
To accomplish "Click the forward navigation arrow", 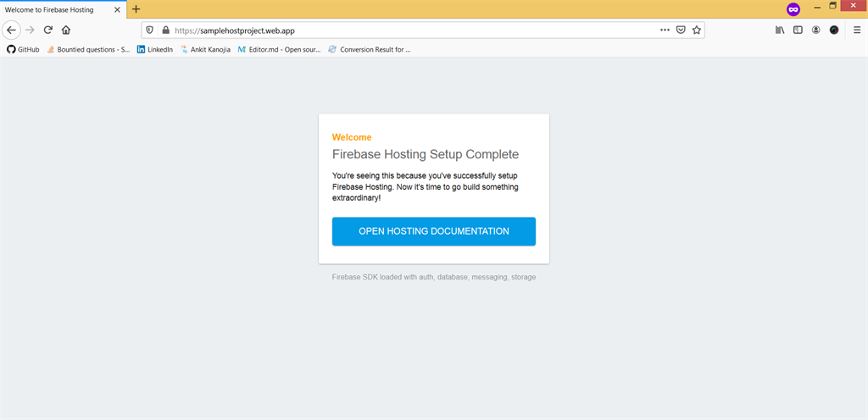I will coord(30,30).
